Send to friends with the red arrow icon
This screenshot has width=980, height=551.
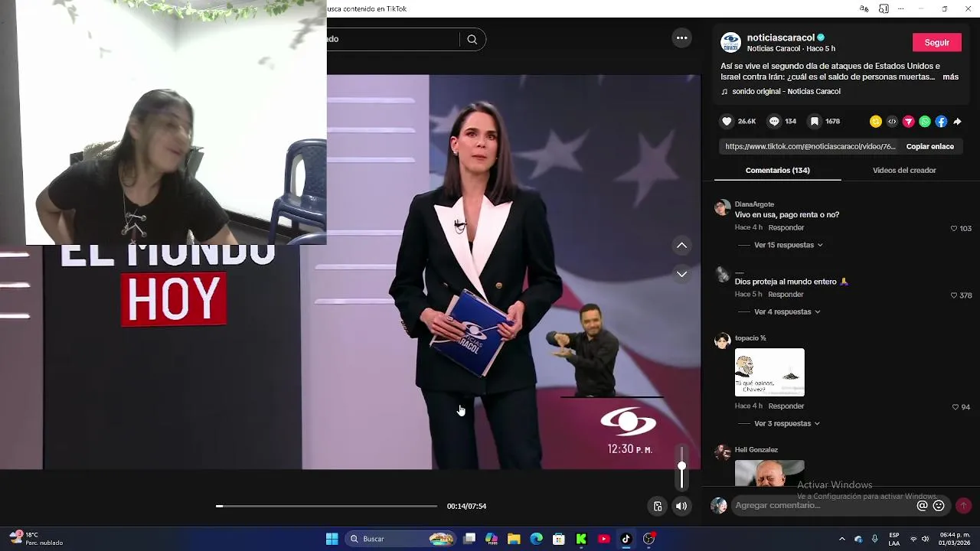pyautogui.click(x=909, y=121)
